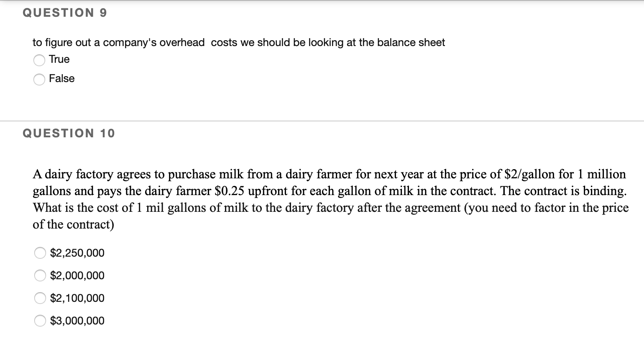The image size is (644, 355).
Task: Click the QUESTION 10 heading
Action: pos(68,133)
